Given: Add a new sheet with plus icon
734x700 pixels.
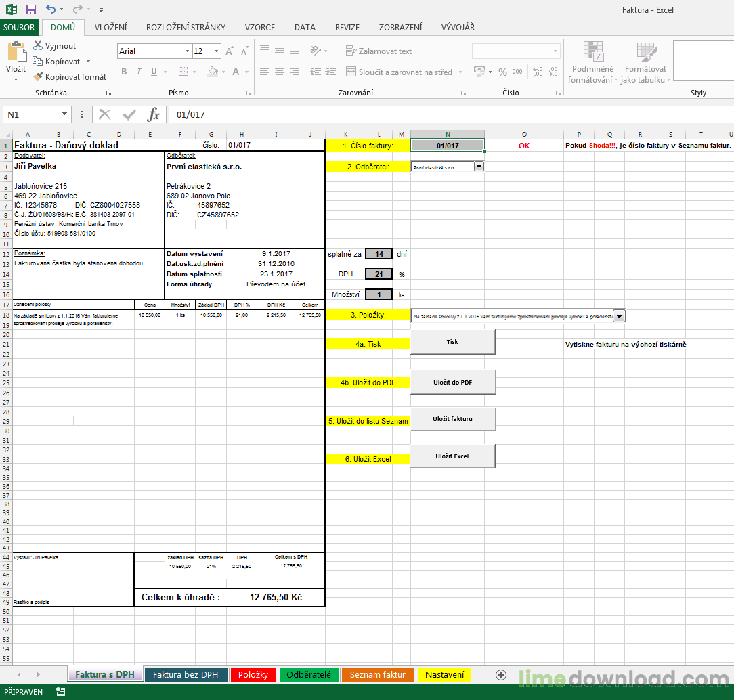Looking at the screenshot, I should coord(501,674).
